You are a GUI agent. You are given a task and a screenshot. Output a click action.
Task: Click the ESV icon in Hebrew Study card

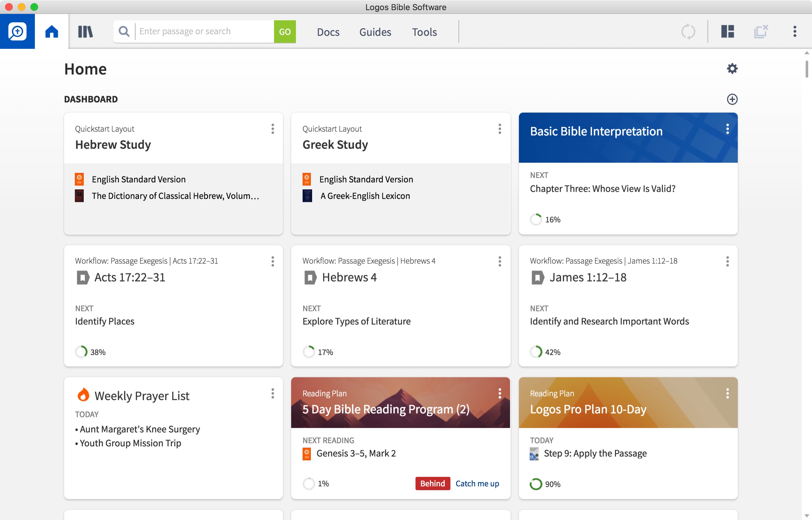pyautogui.click(x=79, y=179)
